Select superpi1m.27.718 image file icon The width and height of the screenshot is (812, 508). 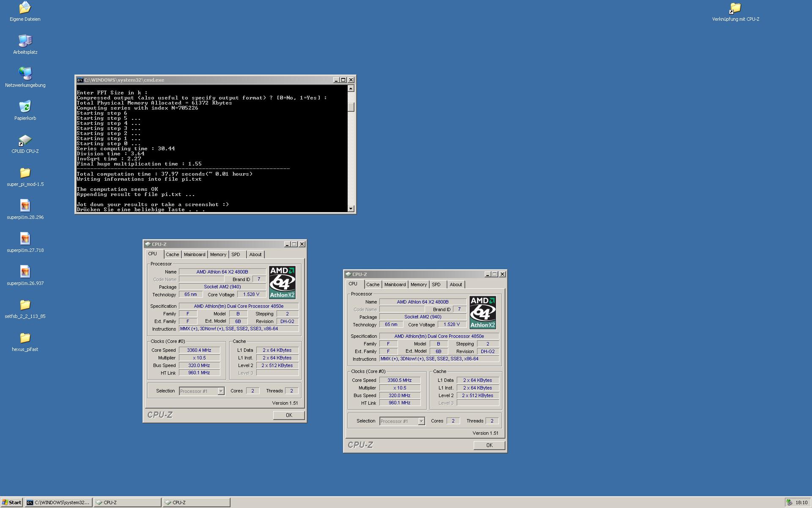25,239
